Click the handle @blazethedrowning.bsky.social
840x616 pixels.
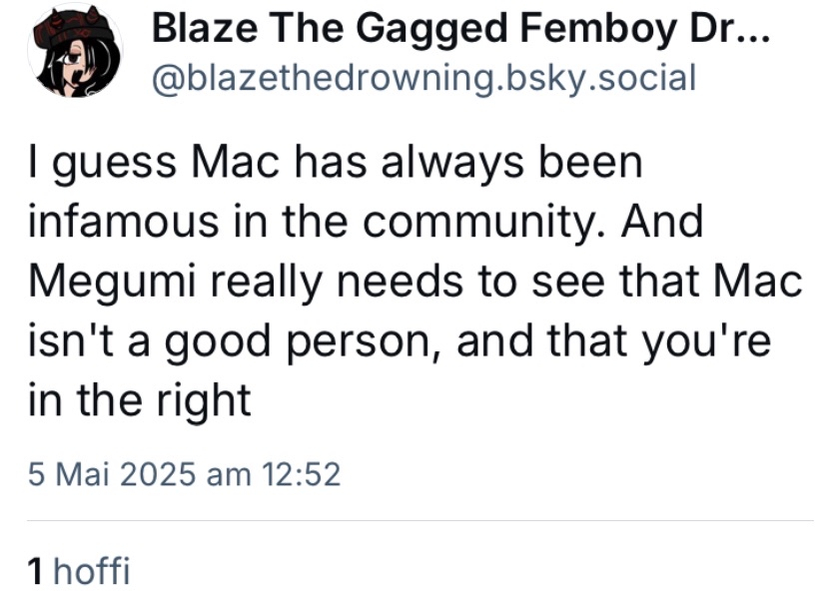pyautogui.click(x=422, y=77)
